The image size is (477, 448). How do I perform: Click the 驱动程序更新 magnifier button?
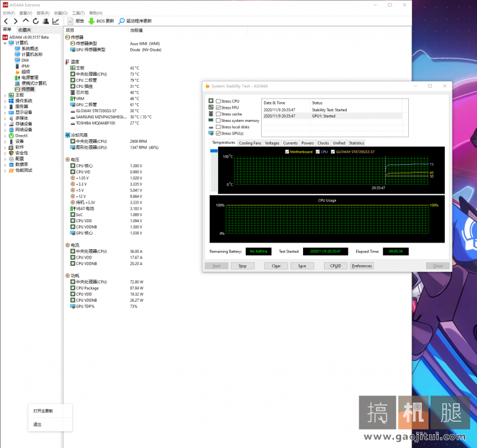pos(135,21)
